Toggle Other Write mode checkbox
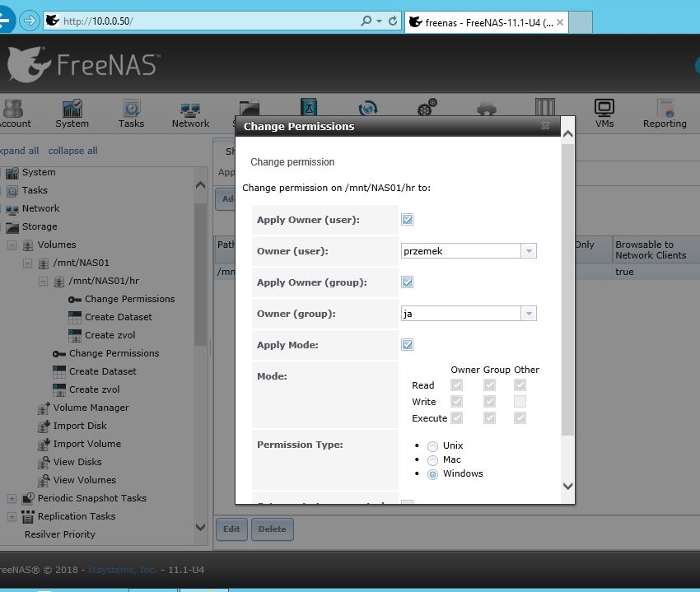The width and height of the screenshot is (700, 592). point(520,401)
